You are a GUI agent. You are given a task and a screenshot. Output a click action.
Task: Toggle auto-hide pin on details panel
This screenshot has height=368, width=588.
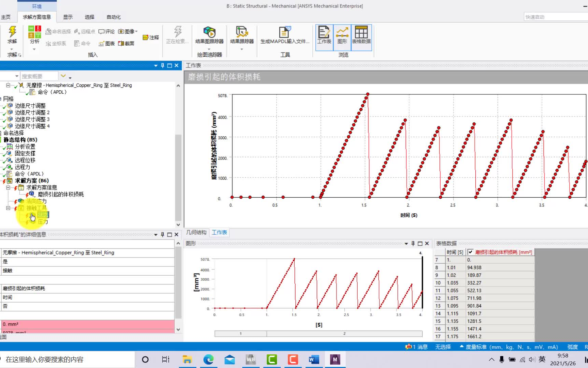pyautogui.click(x=162, y=234)
